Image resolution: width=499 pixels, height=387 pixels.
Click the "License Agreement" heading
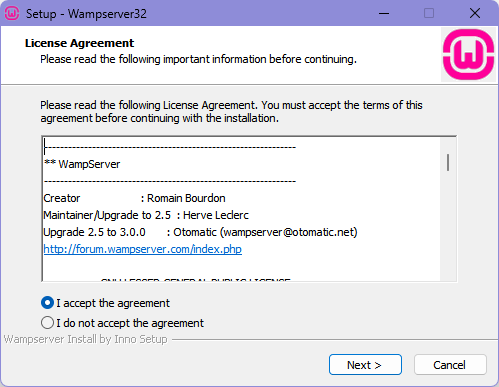click(x=79, y=43)
